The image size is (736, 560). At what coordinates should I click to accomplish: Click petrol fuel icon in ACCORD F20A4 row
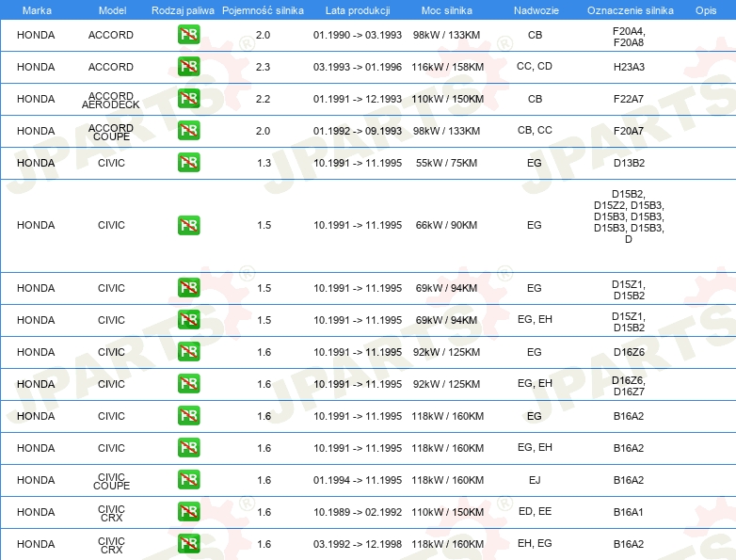pyautogui.click(x=188, y=35)
